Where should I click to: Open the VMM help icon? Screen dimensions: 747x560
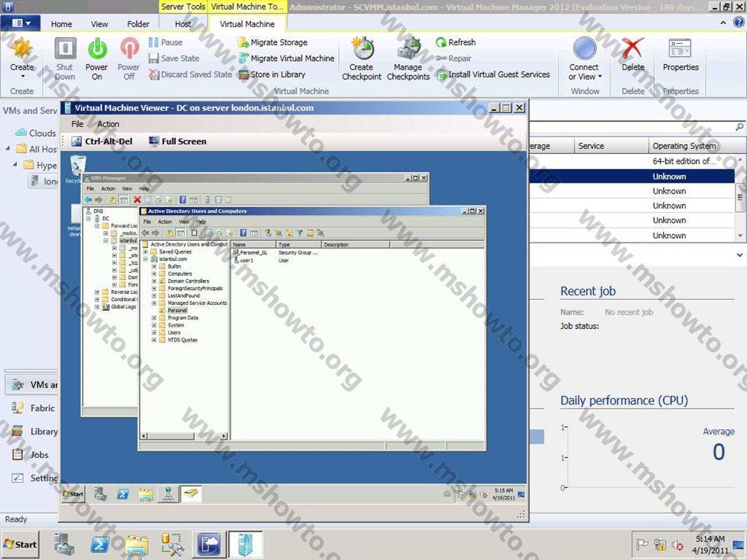[x=739, y=23]
